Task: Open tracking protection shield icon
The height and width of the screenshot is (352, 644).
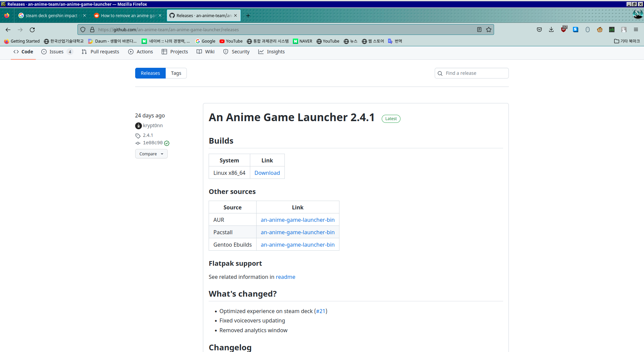Action: tap(83, 30)
